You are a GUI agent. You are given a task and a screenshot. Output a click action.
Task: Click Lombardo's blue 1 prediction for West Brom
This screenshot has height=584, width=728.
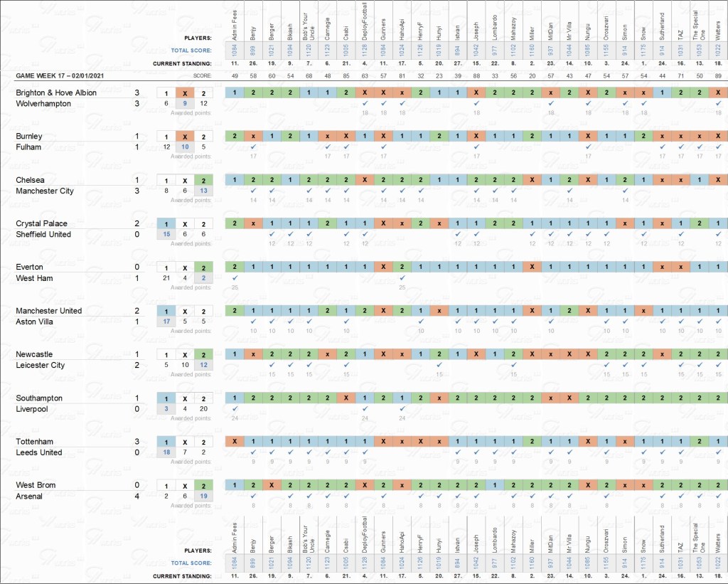tap(494, 485)
